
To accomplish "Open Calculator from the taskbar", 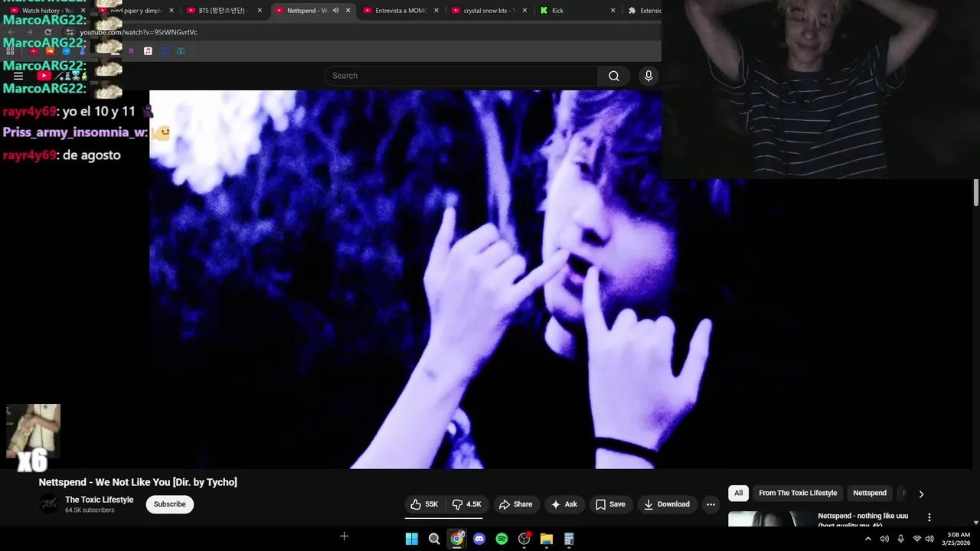I will (569, 539).
